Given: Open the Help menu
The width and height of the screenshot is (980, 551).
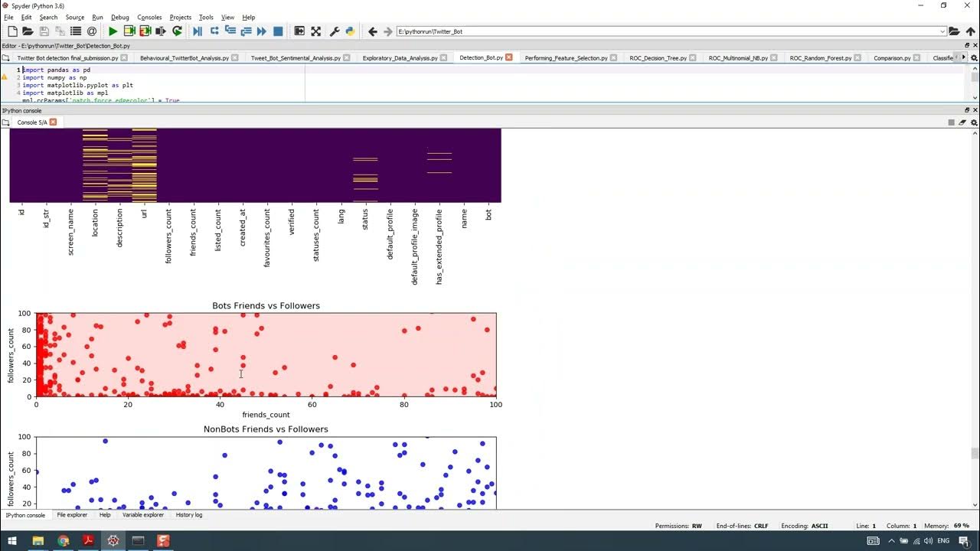Looking at the screenshot, I should [x=249, y=17].
